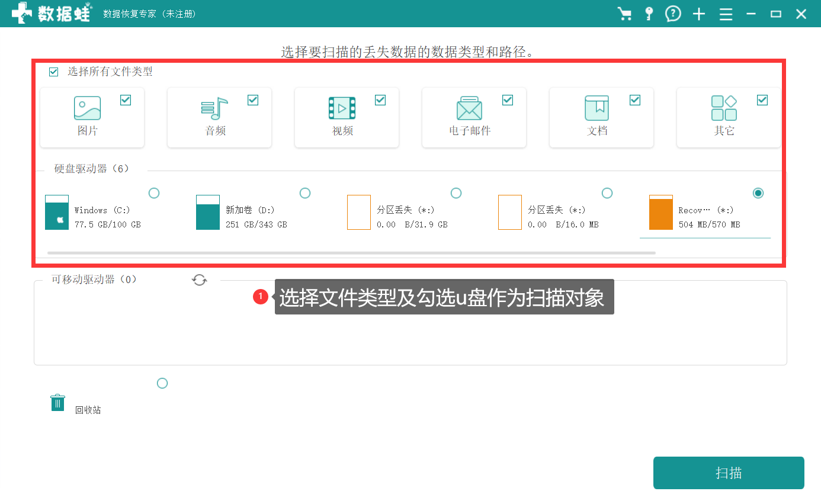
Task: Uncheck the 其它 checkbox
Action: point(762,100)
